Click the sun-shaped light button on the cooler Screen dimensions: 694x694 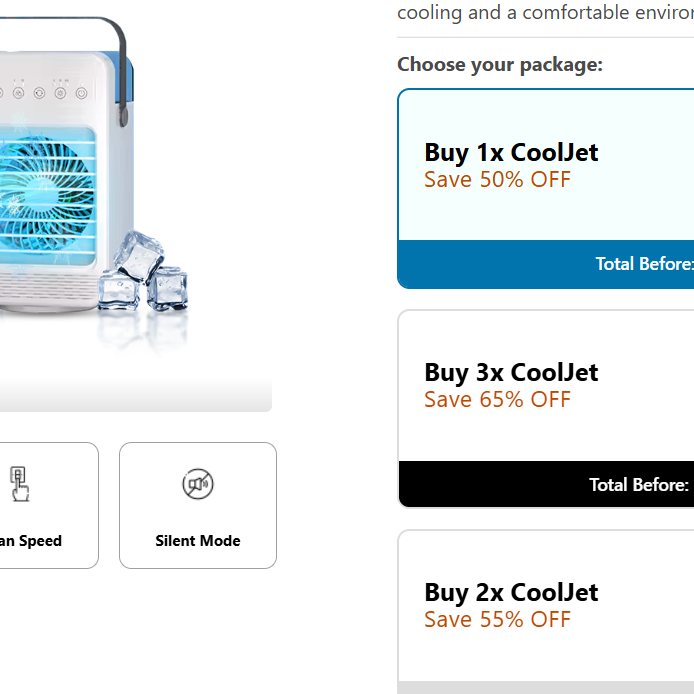pos(61,93)
